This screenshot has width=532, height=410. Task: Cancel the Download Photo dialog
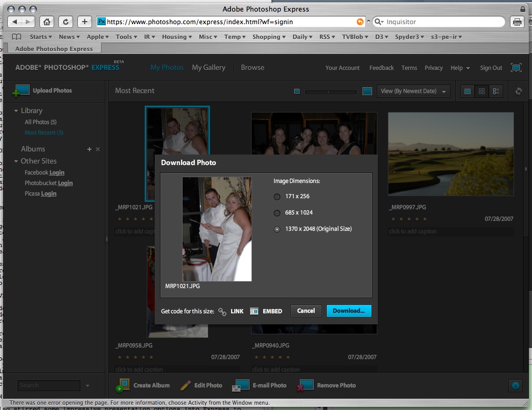(x=306, y=311)
